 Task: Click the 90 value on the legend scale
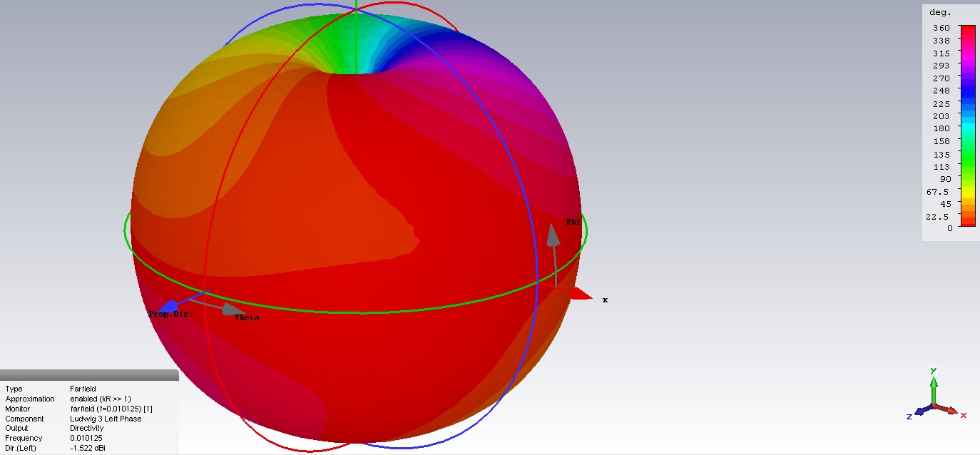tap(945, 178)
